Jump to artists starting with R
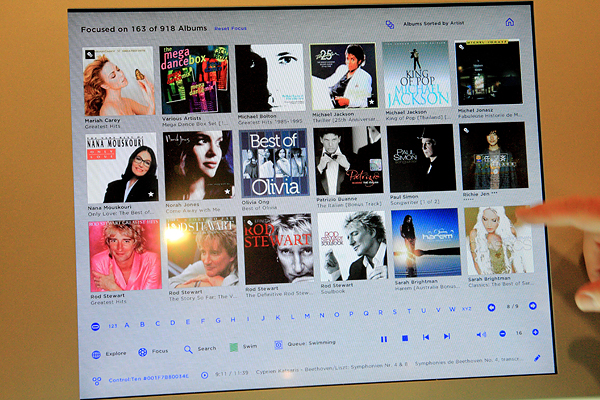The image size is (600, 400). pos(380,312)
